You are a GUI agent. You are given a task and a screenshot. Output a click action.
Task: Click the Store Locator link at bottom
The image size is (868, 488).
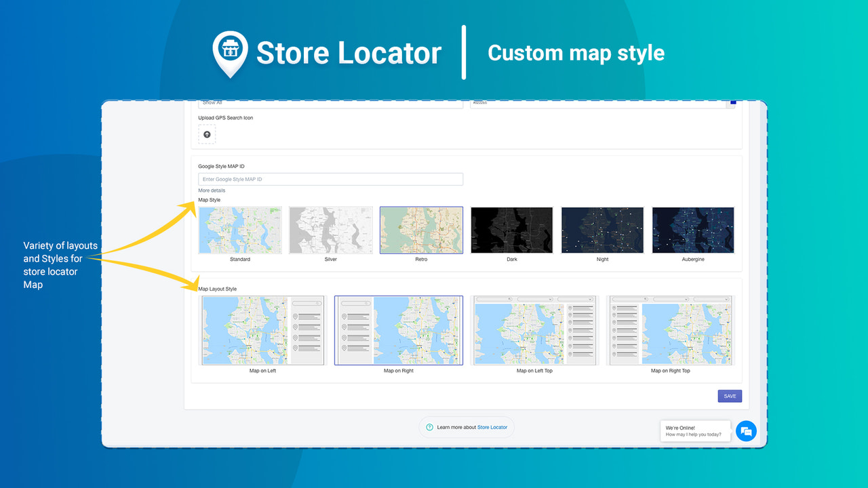click(493, 427)
